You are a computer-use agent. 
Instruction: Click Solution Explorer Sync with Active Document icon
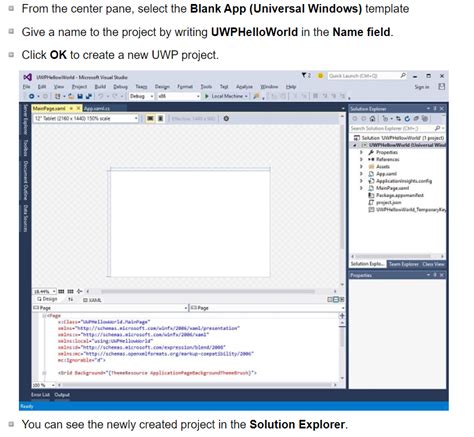point(398,119)
